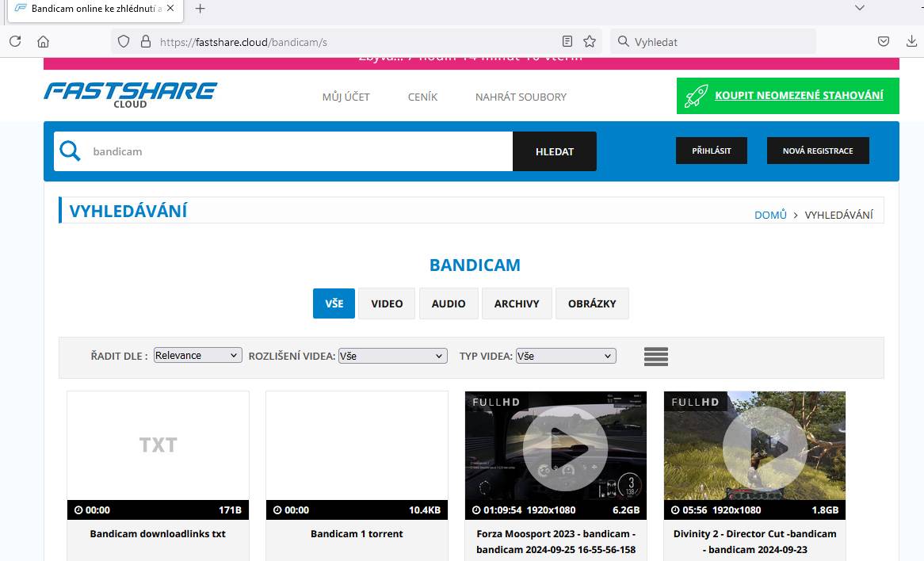
Task: Click the magnifier icon in site search
Action: point(70,151)
